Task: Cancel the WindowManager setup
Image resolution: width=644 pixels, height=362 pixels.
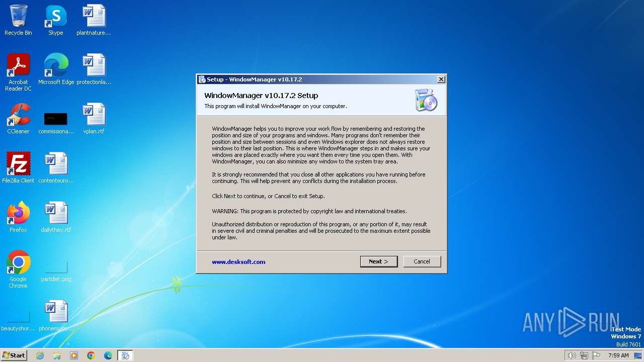Action: pos(422,261)
